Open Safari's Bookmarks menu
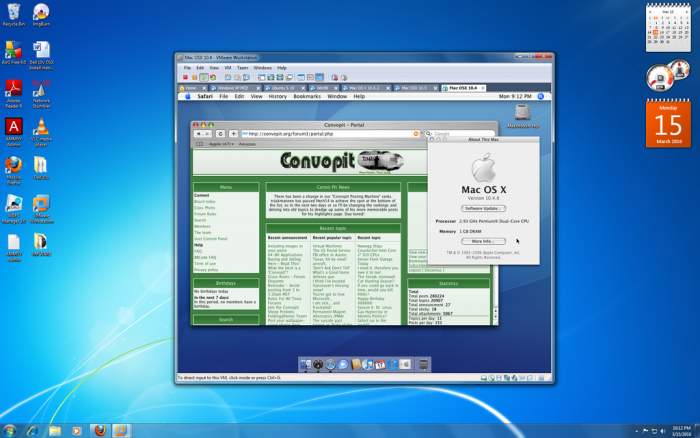The image size is (700, 438). [x=307, y=96]
